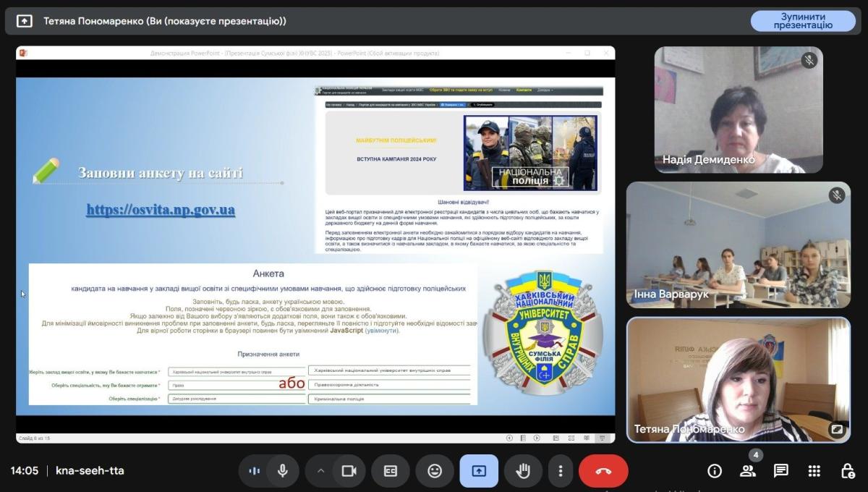Open host controls lock icon
Viewport: 868px width, 492px height.
click(848, 471)
